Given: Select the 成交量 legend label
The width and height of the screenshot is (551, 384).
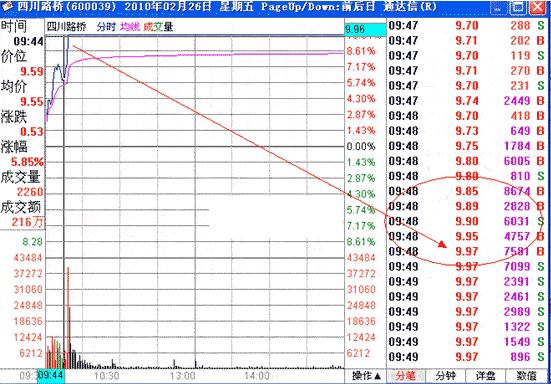Looking at the screenshot, I should click(158, 27).
